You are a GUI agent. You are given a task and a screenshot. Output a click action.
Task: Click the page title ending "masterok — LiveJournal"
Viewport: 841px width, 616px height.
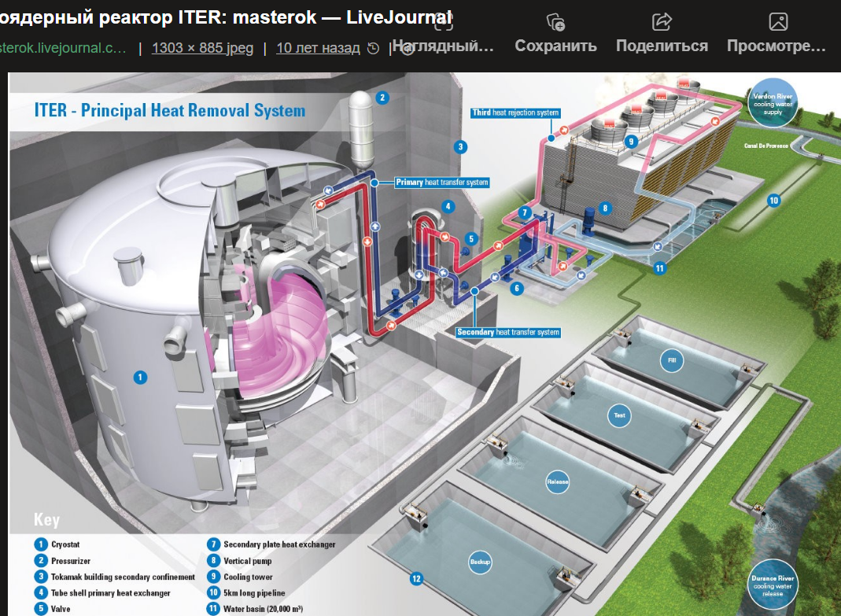tap(226, 17)
